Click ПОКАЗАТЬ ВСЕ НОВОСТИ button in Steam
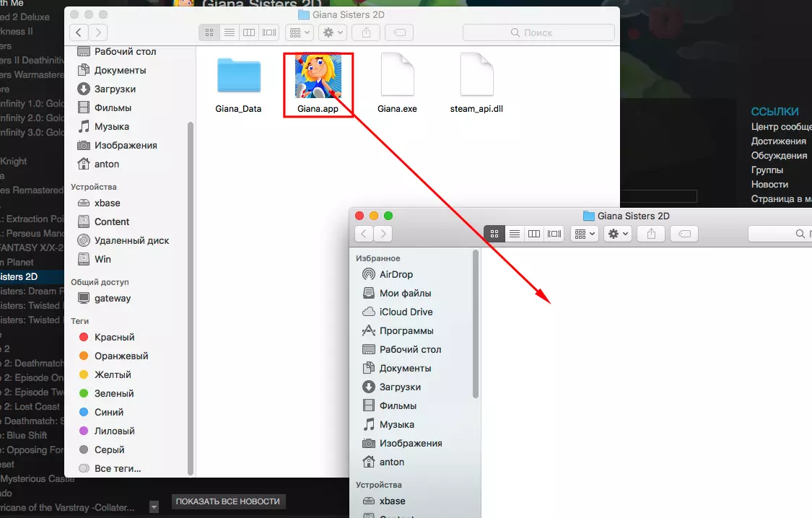Image resolution: width=812 pixels, height=518 pixels. point(228,501)
